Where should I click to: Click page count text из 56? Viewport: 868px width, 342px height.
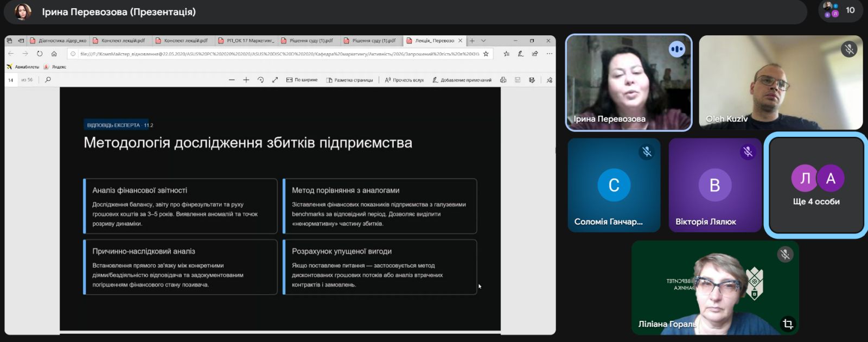(27, 80)
